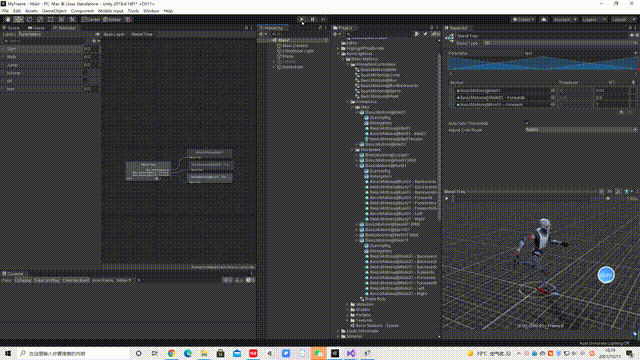This screenshot has width=640, height=360.
Task: Toggle the Automate Thresholds checkbox
Action: pyautogui.click(x=527, y=123)
